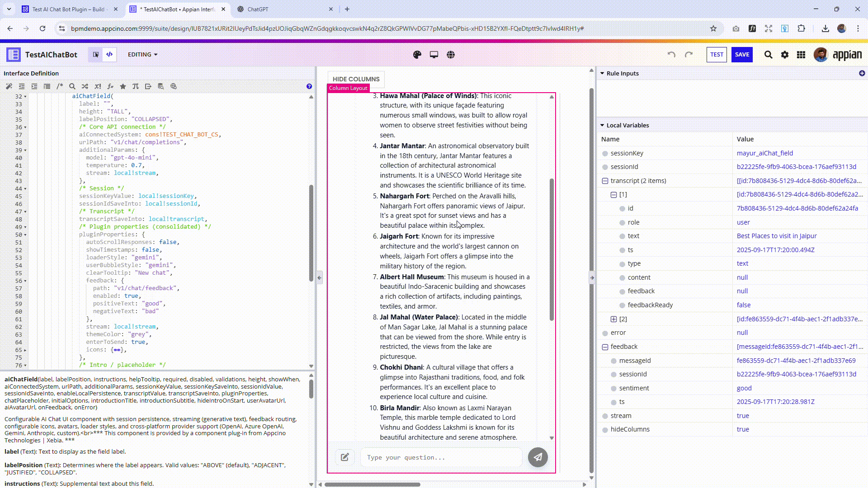868x488 pixels.
Task: Click the new chat edit icon
Action: [345, 457]
